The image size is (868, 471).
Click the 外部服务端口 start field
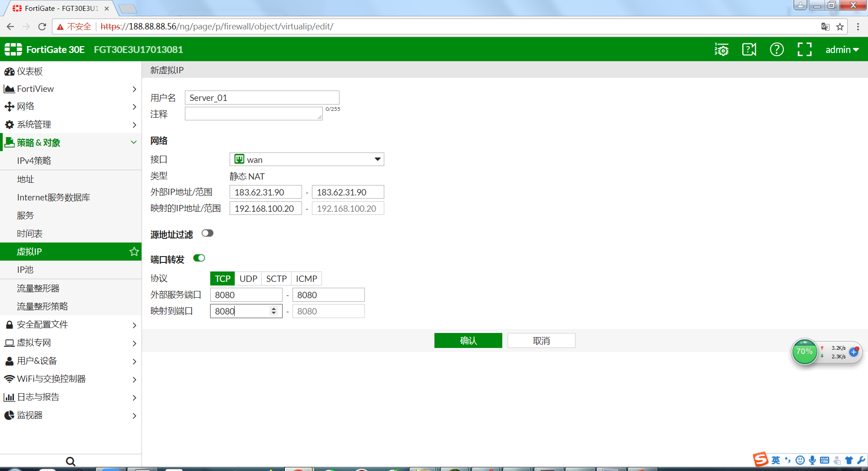(246, 295)
